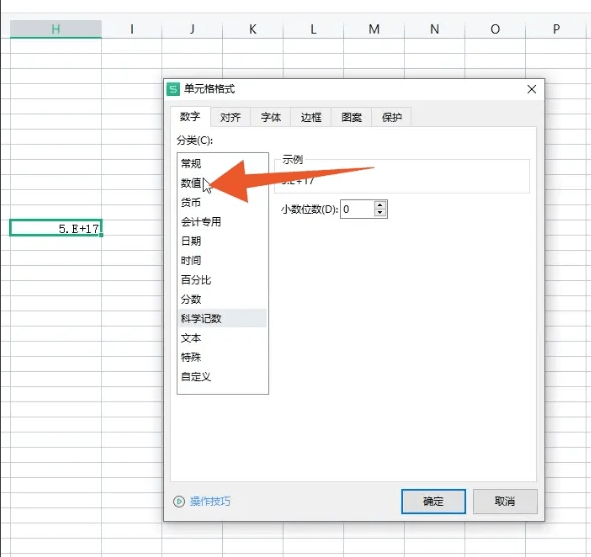Click the WPS spreadsheet icon in dialog title
The width and height of the screenshot is (591, 557).
(x=173, y=89)
